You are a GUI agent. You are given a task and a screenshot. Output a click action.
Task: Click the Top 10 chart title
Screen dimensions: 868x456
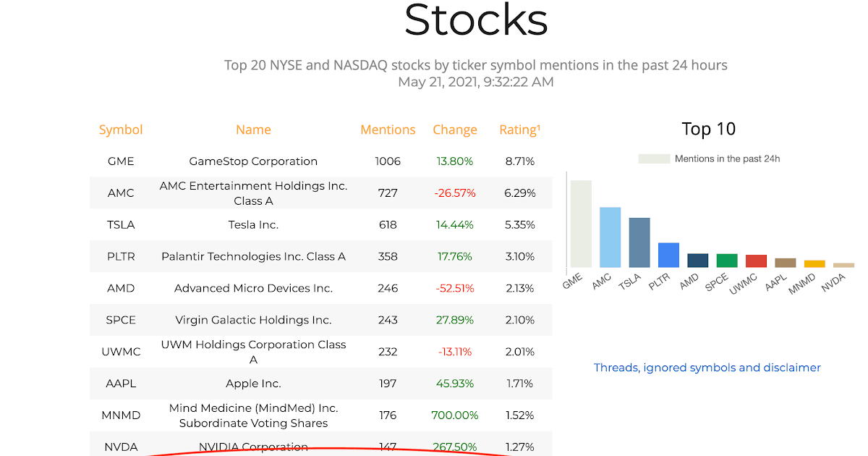click(x=708, y=130)
